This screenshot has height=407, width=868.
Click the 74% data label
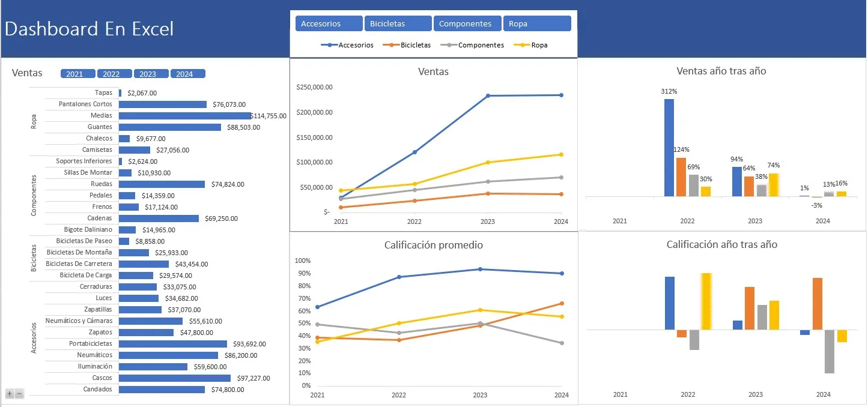tap(774, 165)
